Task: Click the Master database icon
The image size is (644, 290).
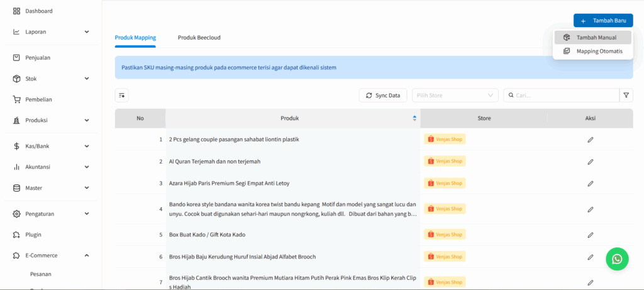Action: point(16,188)
